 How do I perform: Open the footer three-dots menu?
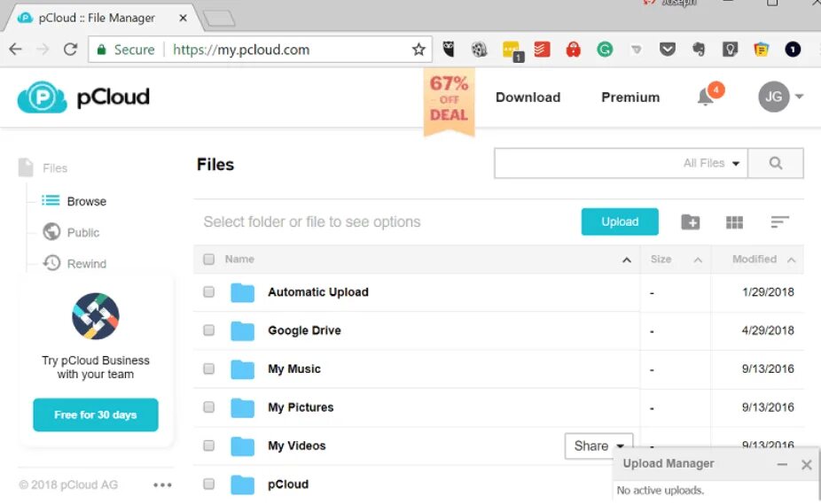pos(162,485)
